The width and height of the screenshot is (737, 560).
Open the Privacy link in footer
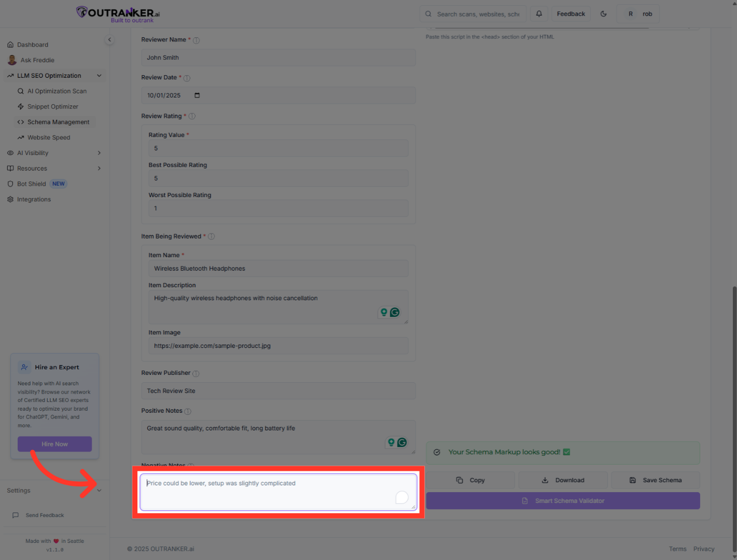pos(704,549)
